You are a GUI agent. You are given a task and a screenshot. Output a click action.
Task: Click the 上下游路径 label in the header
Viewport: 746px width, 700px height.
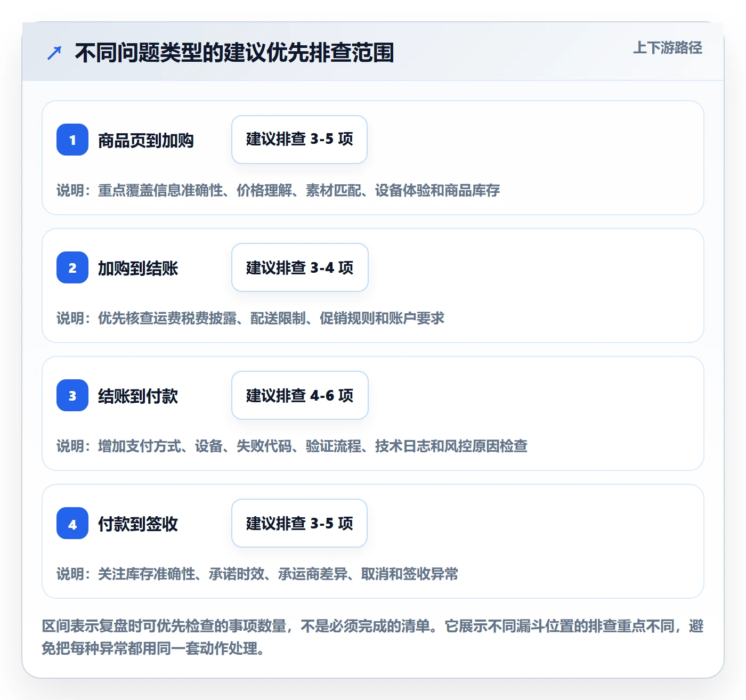[x=668, y=48]
